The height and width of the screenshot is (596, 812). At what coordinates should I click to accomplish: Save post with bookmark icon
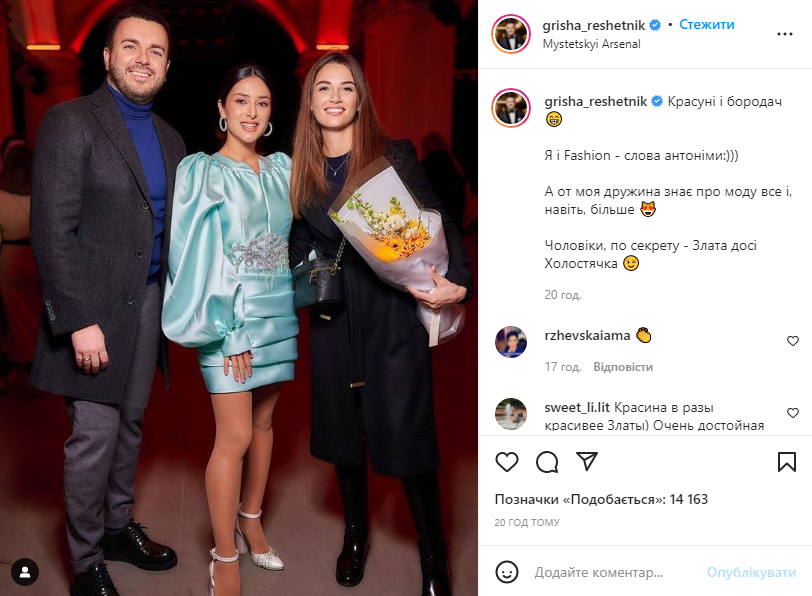pyautogui.click(x=787, y=462)
